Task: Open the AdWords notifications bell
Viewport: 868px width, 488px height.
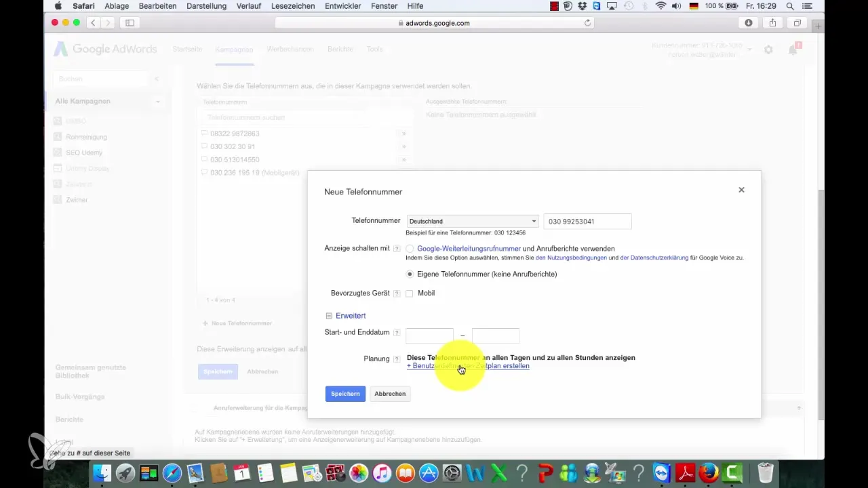Action: (793, 49)
